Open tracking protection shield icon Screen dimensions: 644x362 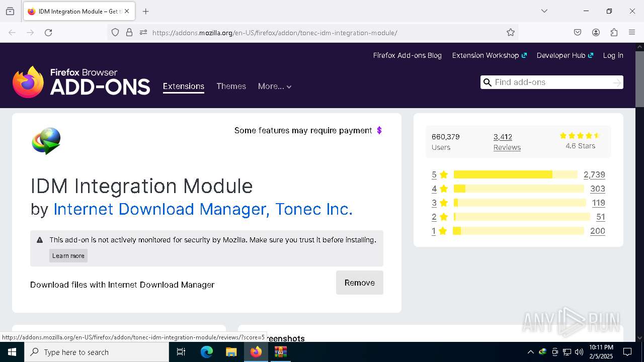click(x=115, y=33)
